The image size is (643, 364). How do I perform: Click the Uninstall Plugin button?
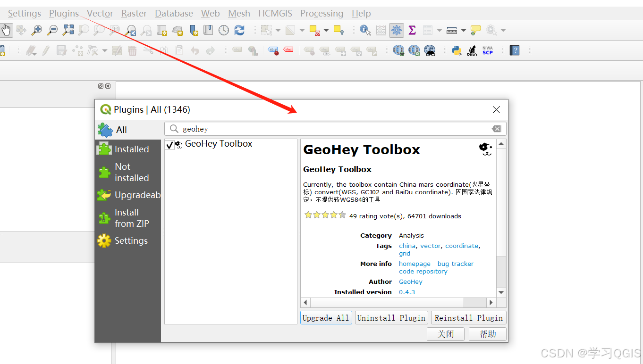(391, 318)
